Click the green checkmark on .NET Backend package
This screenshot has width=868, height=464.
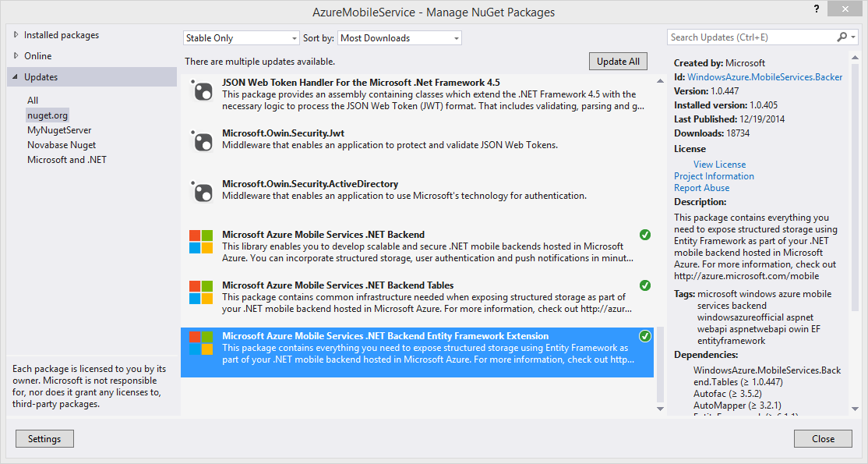point(645,235)
